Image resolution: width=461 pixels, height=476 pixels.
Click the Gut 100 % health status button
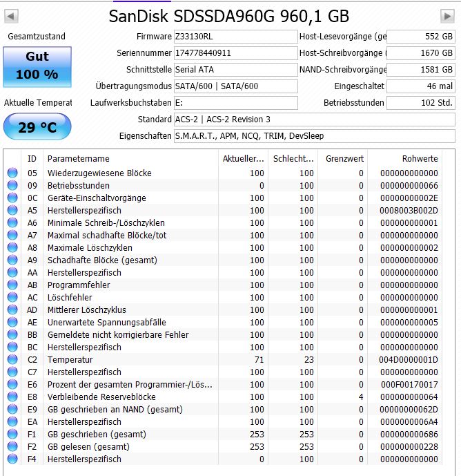click(37, 67)
